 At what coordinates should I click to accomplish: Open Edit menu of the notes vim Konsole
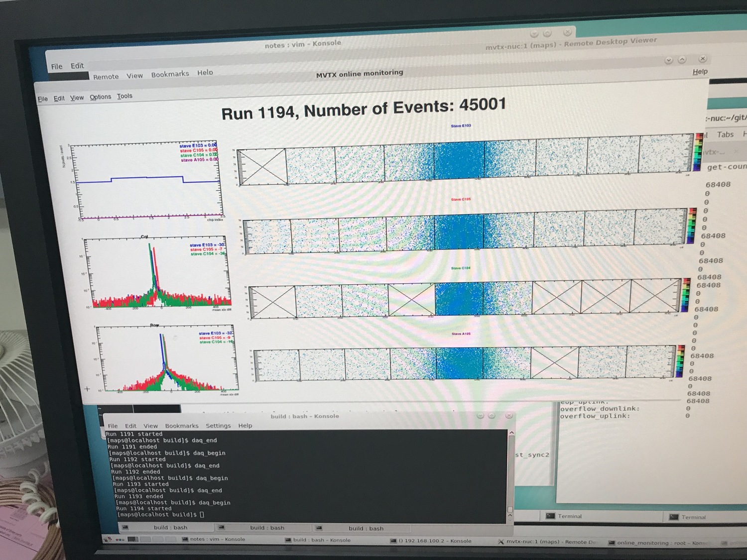click(x=77, y=66)
